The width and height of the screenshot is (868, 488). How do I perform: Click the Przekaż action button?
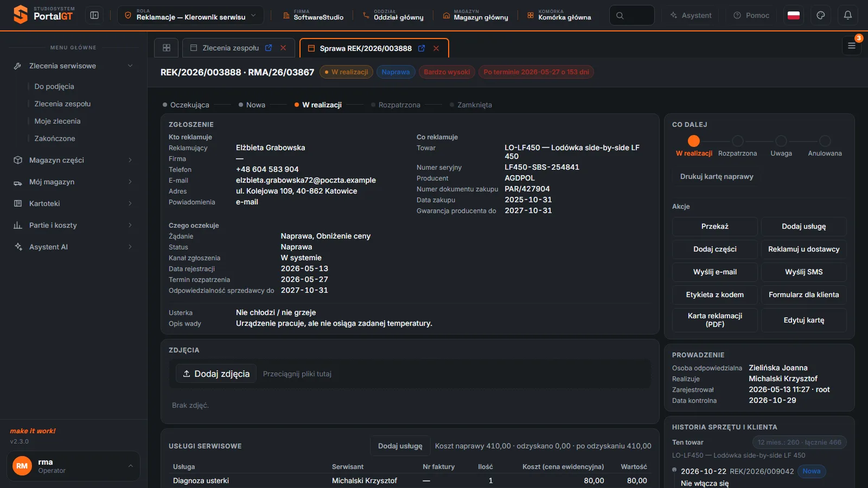pos(715,226)
